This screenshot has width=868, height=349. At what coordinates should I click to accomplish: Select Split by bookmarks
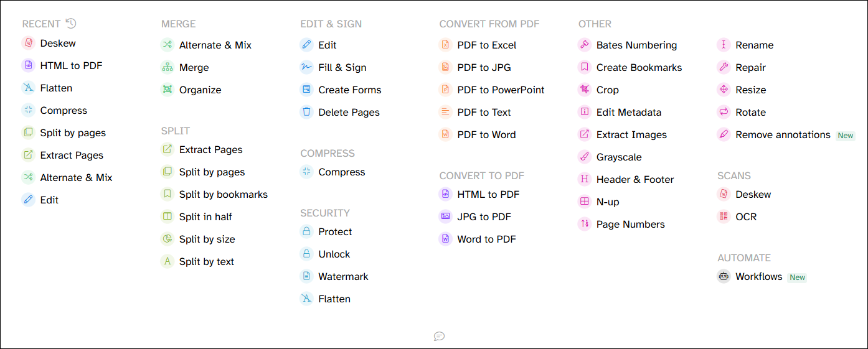214,194
